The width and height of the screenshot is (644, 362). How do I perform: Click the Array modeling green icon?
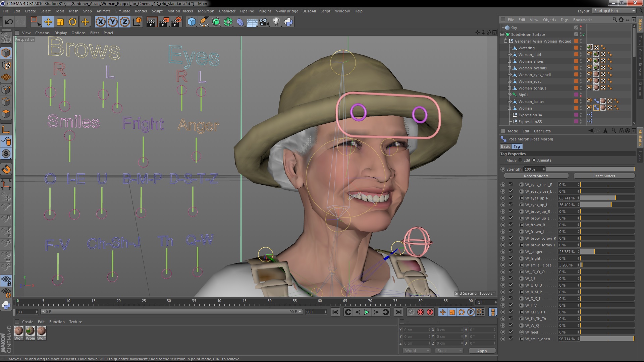click(x=228, y=22)
